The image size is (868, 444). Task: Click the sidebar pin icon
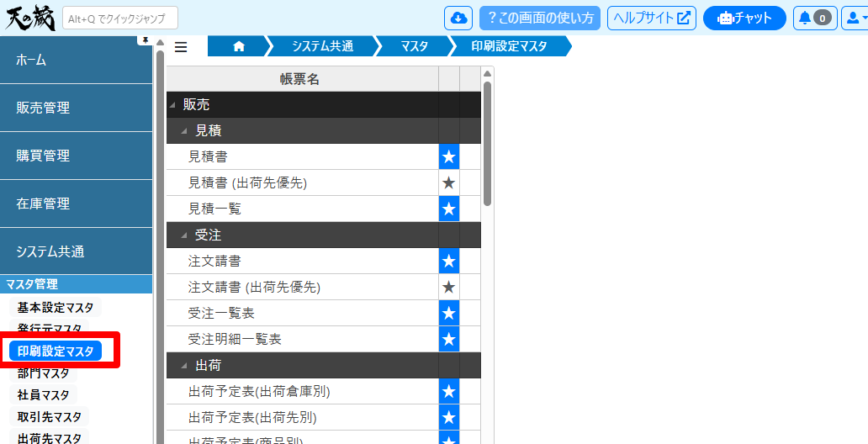point(145,40)
